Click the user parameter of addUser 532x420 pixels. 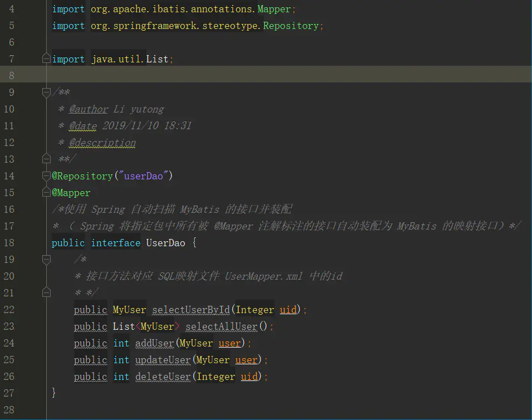[x=230, y=343]
